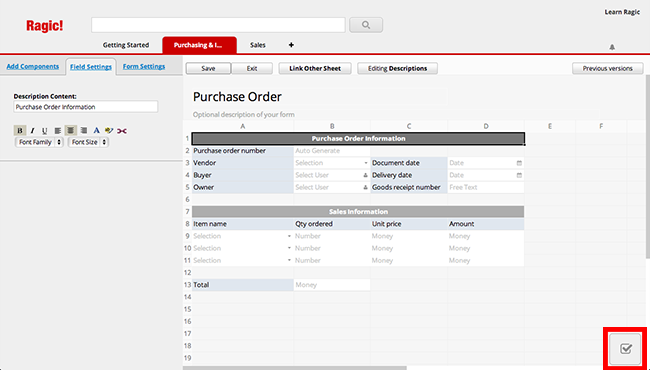Click user icon in the Owner field
Image resolution: width=650 pixels, height=370 pixels.
coord(365,187)
